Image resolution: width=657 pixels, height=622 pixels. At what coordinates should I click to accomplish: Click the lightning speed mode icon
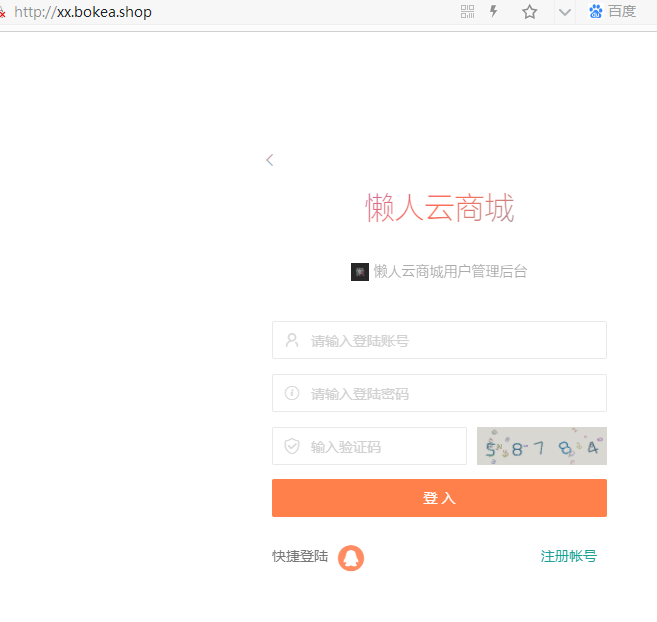click(x=493, y=12)
